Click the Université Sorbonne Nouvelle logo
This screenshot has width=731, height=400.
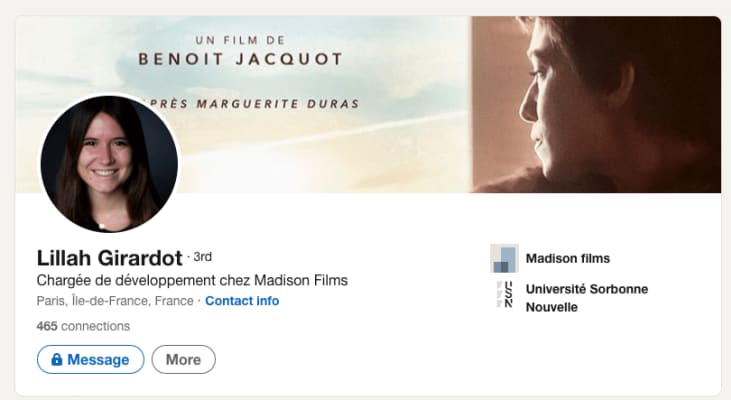[x=504, y=297]
